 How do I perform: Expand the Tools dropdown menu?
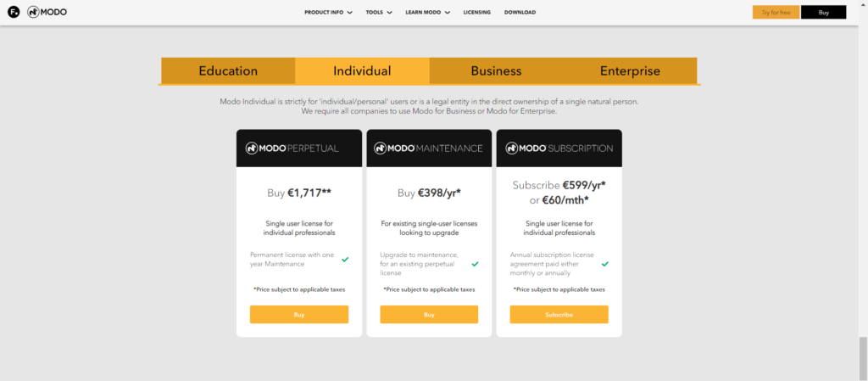379,12
